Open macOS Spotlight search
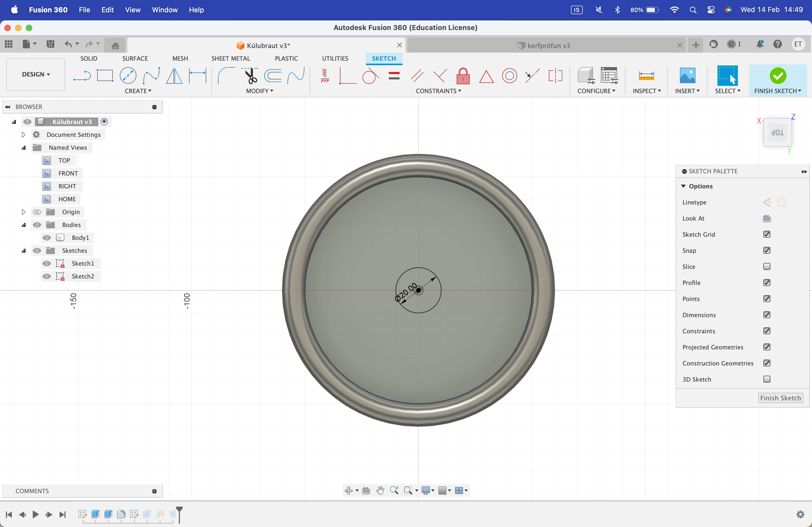812x527 pixels. tap(693, 10)
